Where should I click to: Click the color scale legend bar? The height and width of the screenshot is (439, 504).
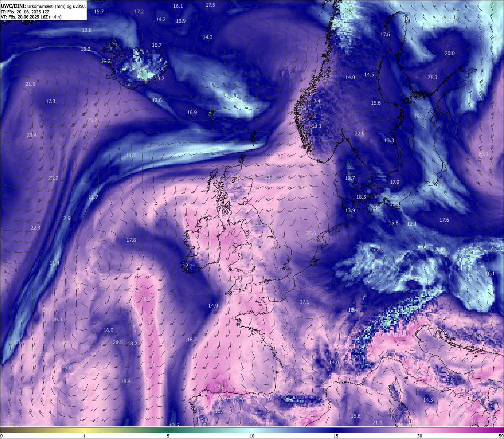pos(252,430)
